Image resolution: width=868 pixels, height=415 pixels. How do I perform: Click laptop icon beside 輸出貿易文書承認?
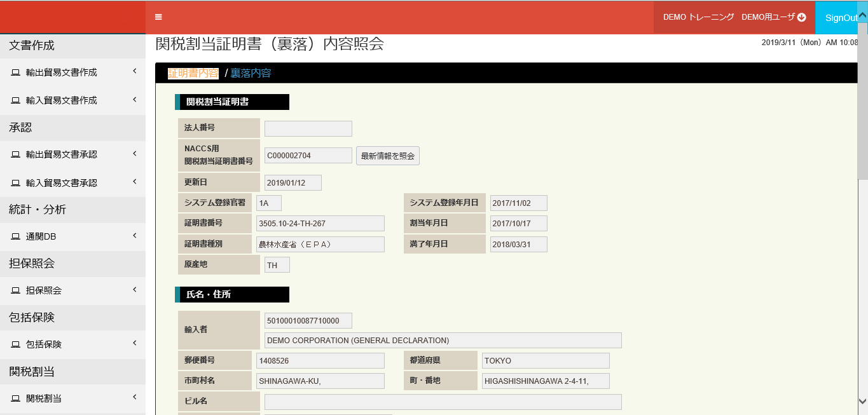[x=15, y=155]
